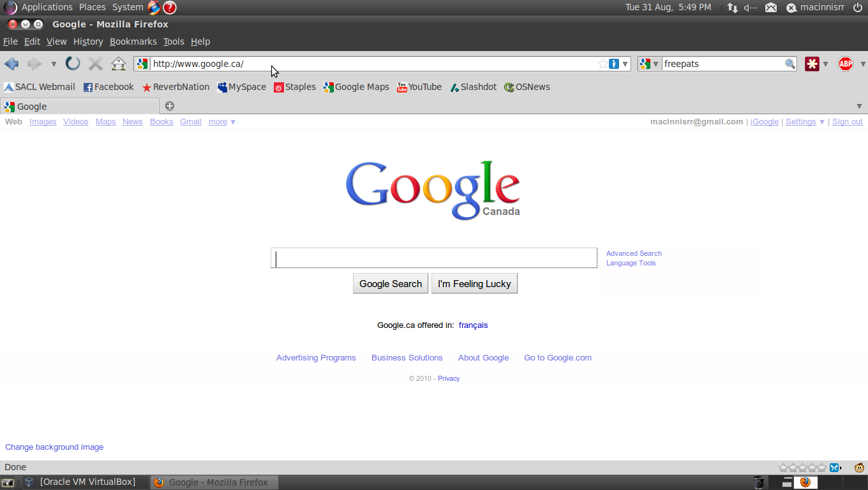868x490 pixels.
Task: Expand the LastPass dropdown arrow
Action: [x=825, y=64]
